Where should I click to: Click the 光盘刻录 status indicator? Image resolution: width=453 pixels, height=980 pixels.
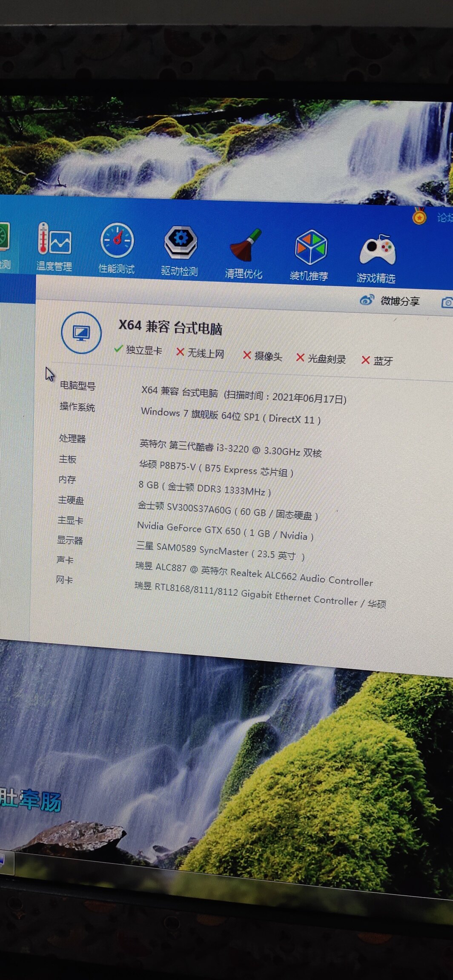click(x=321, y=359)
